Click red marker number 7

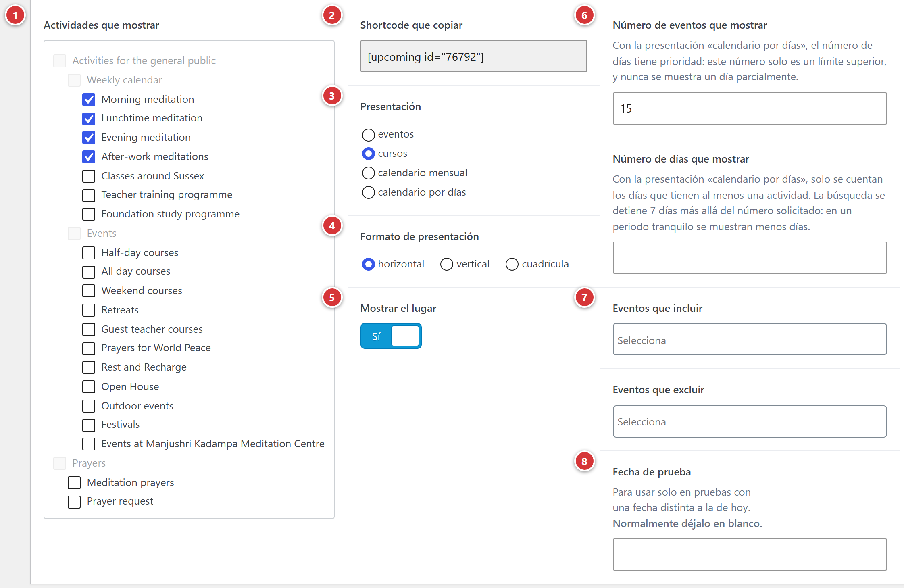[584, 298]
